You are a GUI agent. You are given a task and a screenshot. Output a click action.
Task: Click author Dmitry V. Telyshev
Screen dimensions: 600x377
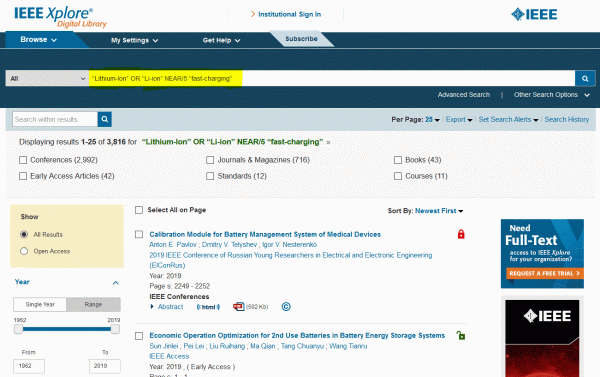(x=229, y=245)
